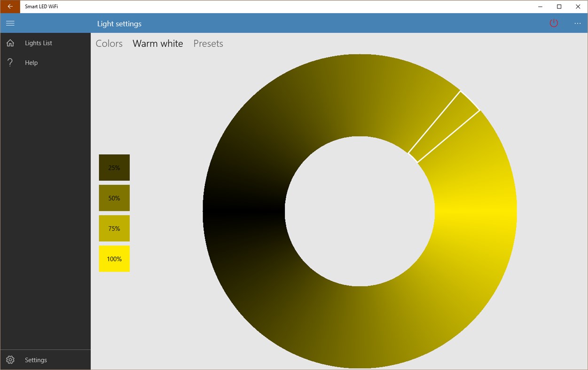Click the back arrow in title bar
The width and height of the screenshot is (588, 370).
coord(10,7)
